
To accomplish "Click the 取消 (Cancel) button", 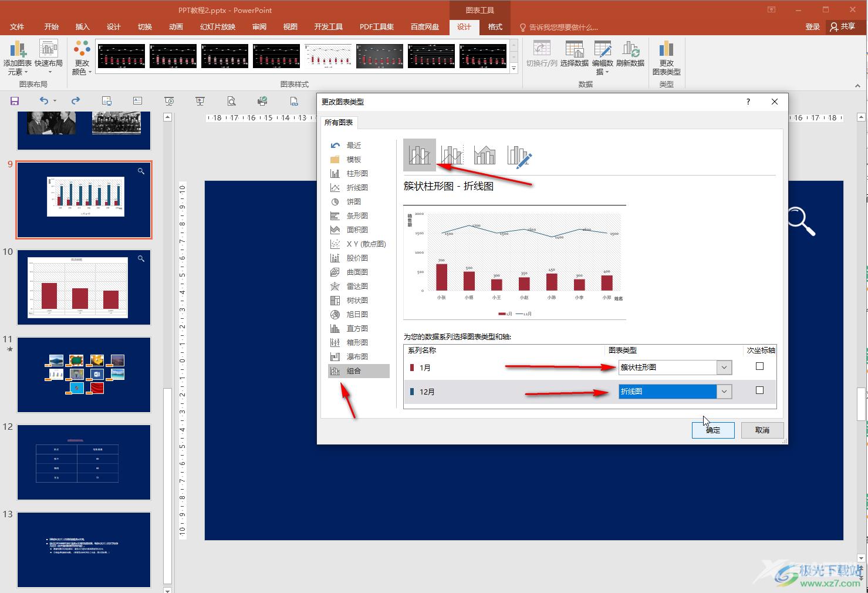I will (762, 430).
